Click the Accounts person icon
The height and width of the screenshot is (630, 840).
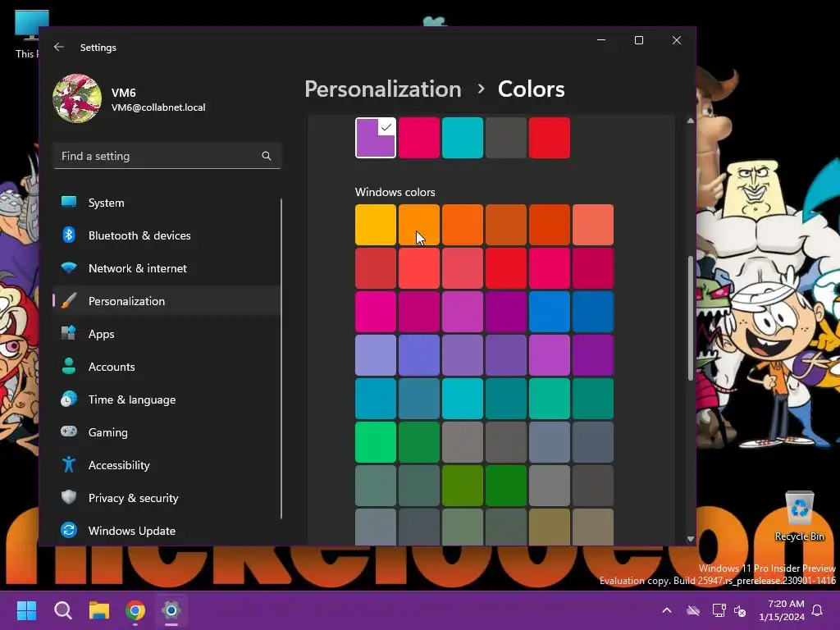[69, 366]
